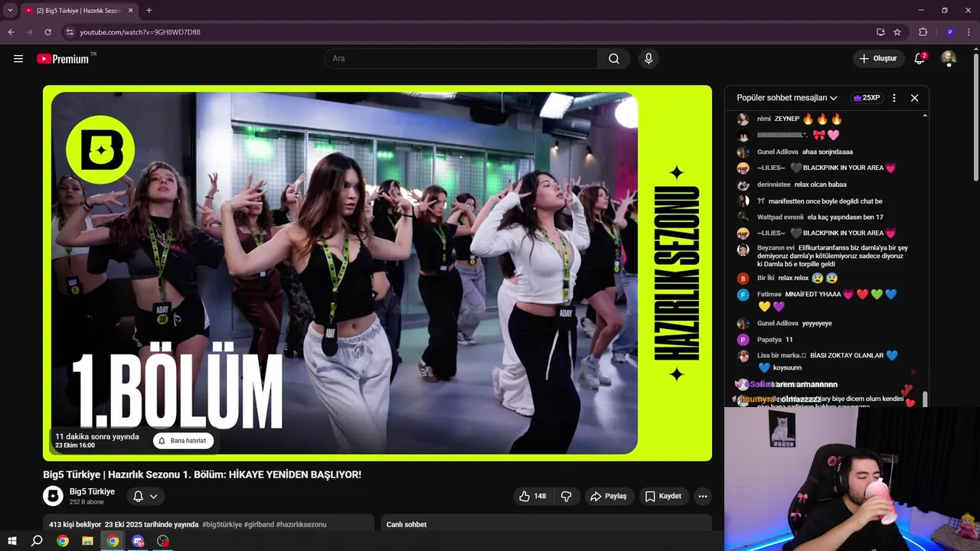
Task: Select chat author Gunel Adilova saying ahaa
Action: tap(777, 152)
